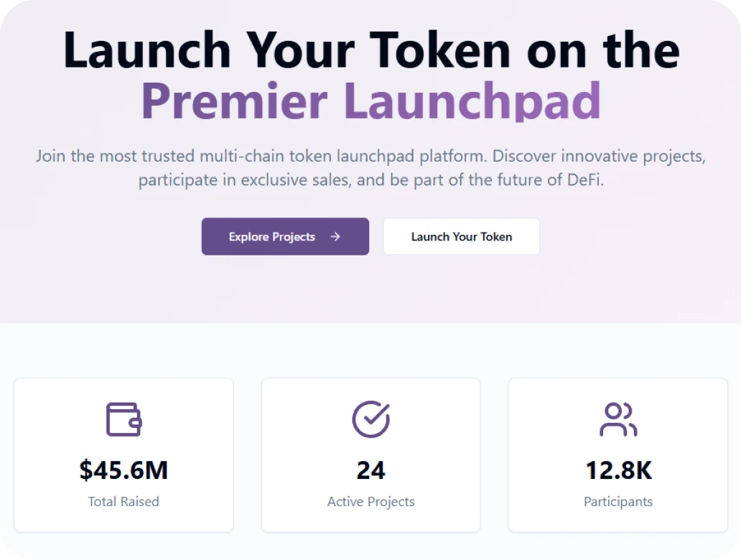Click the people icon on Participants card

tap(617, 419)
